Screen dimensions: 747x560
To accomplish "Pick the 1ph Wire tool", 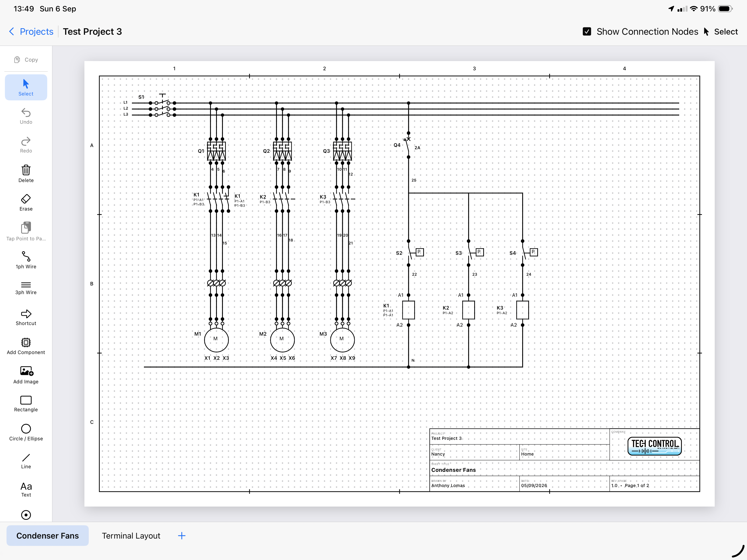I will pos(26,260).
